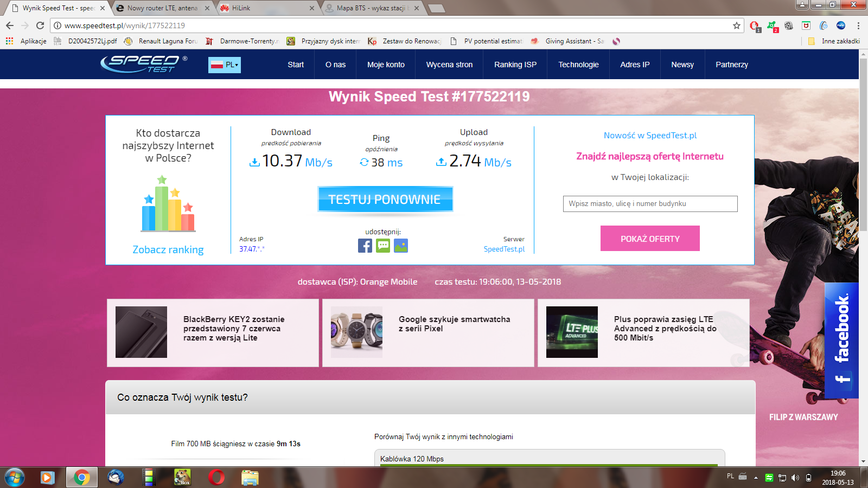The height and width of the screenshot is (488, 868).
Task: Open PV potential estimation bookmark
Action: (x=486, y=41)
